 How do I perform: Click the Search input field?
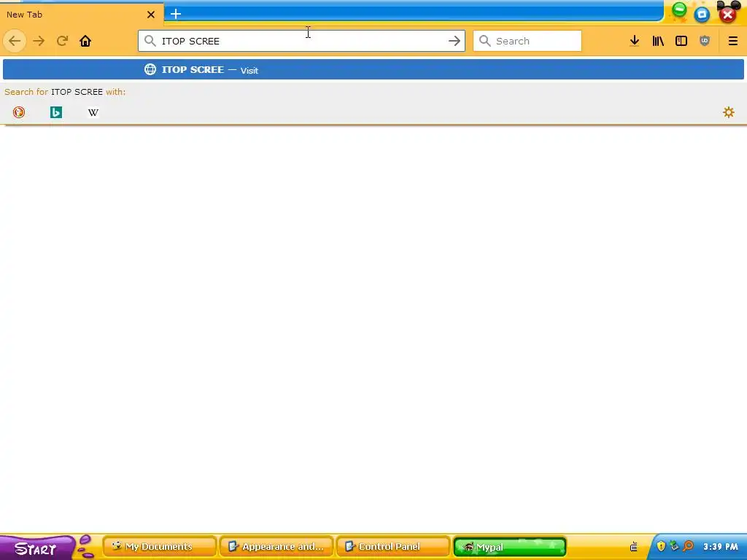(527, 41)
